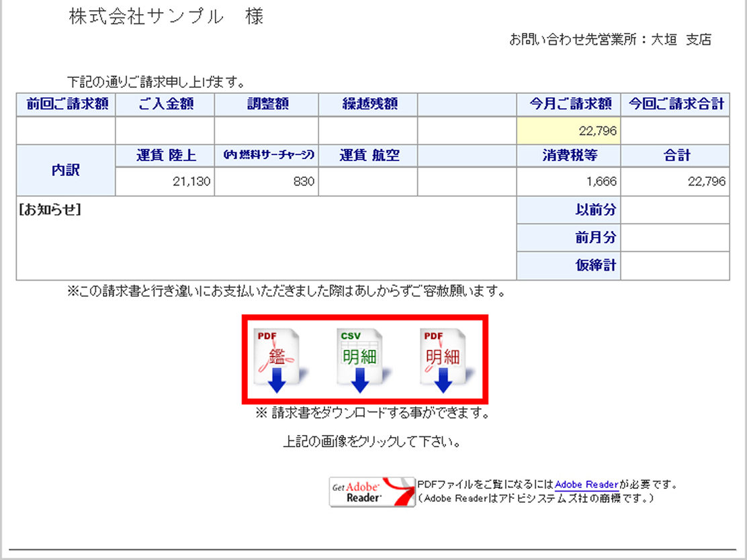The image size is (747, 560).
Task: Click the 請求書をダウンロードする事ができます note
Action: tap(373, 413)
